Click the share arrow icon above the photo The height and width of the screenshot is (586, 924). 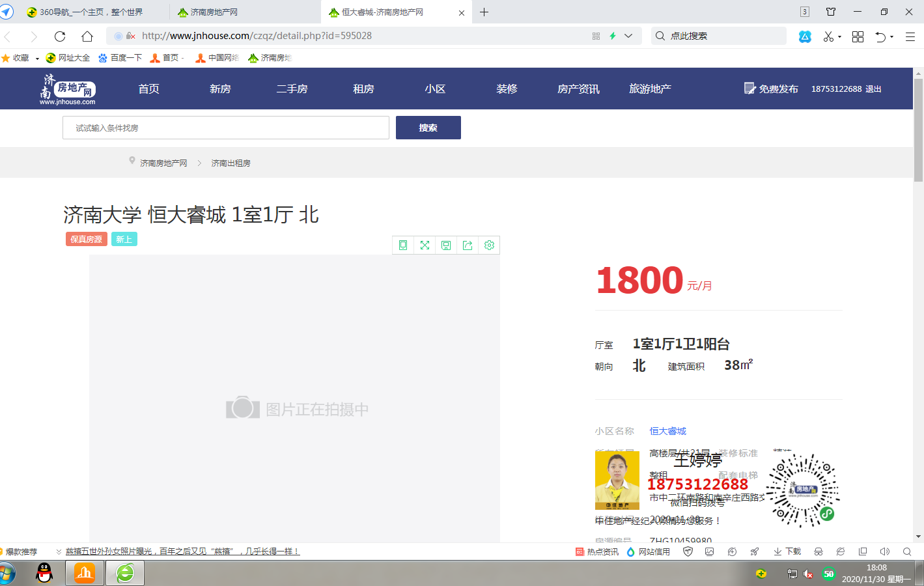pos(468,245)
